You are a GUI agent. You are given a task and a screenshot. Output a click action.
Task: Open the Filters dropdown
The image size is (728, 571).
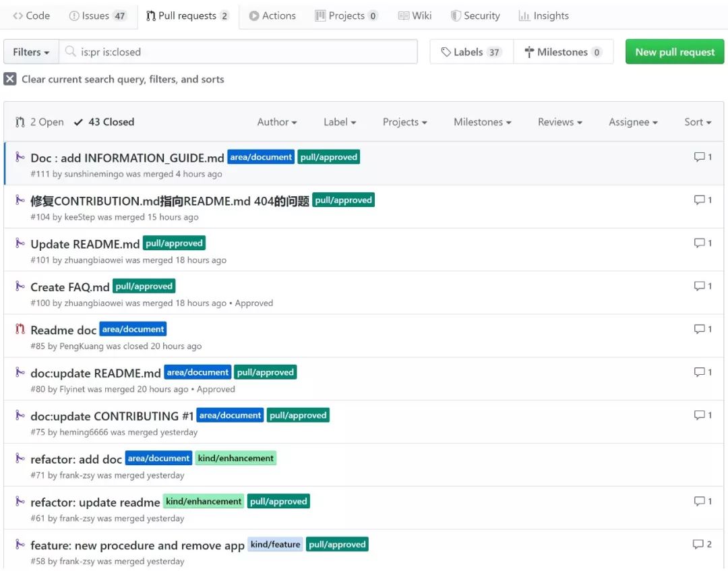pos(31,52)
